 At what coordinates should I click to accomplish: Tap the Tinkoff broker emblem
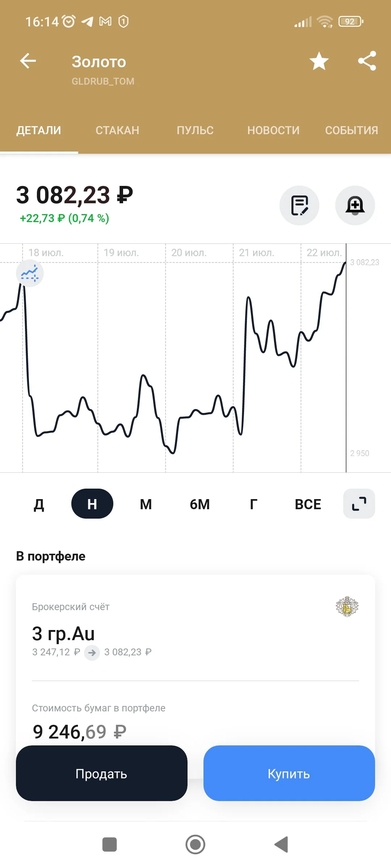click(x=347, y=607)
